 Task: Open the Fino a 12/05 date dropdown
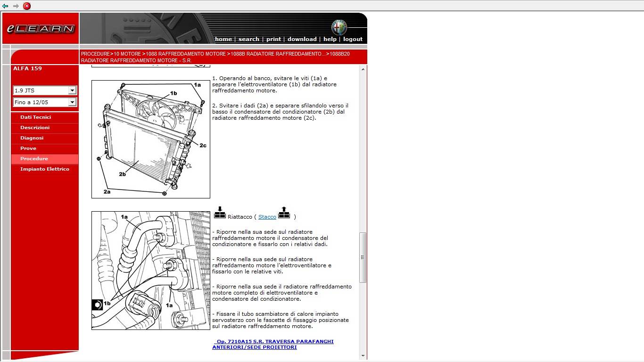45,102
